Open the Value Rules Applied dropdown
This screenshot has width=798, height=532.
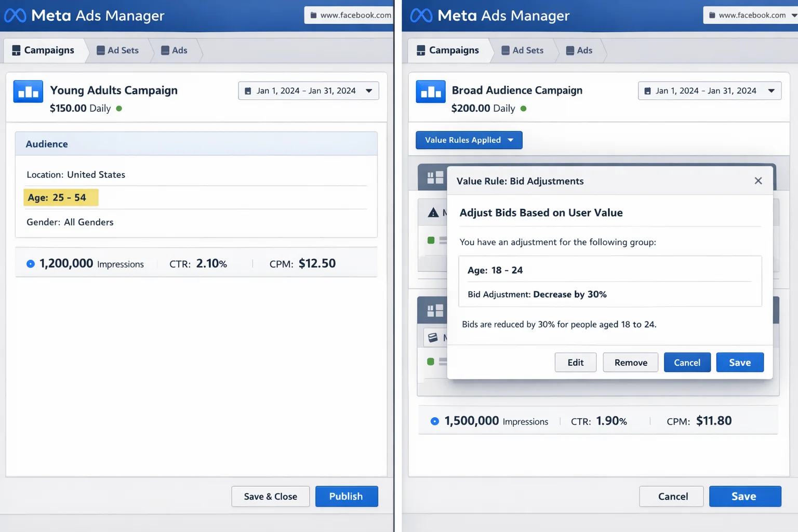click(x=468, y=140)
